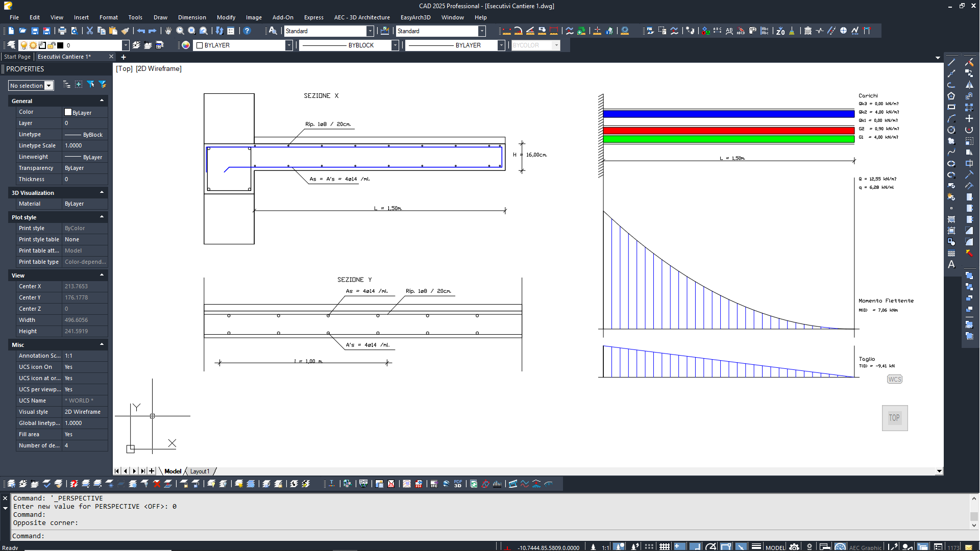Select the Polygon draw tool
Screen dimensions: 980x551
click(951, 96)
